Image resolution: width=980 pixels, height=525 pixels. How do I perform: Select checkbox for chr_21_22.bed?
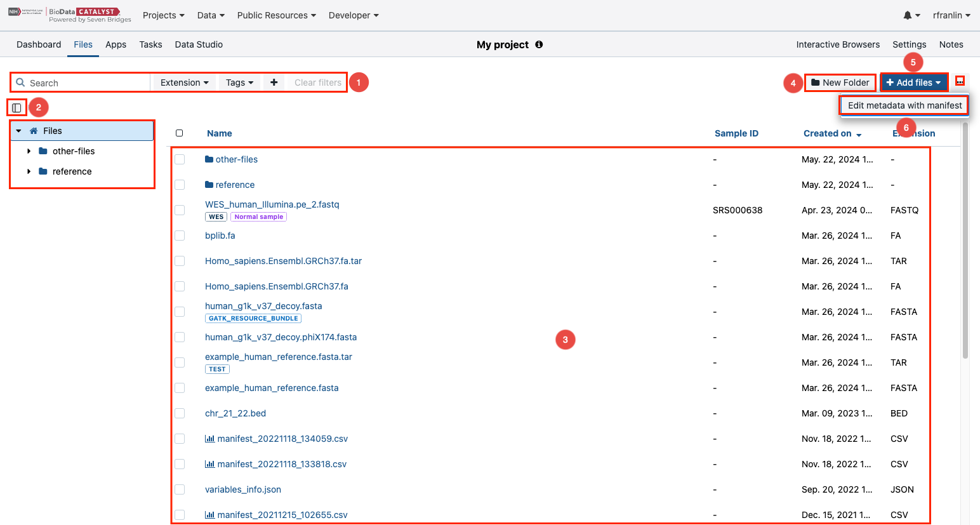180,413
